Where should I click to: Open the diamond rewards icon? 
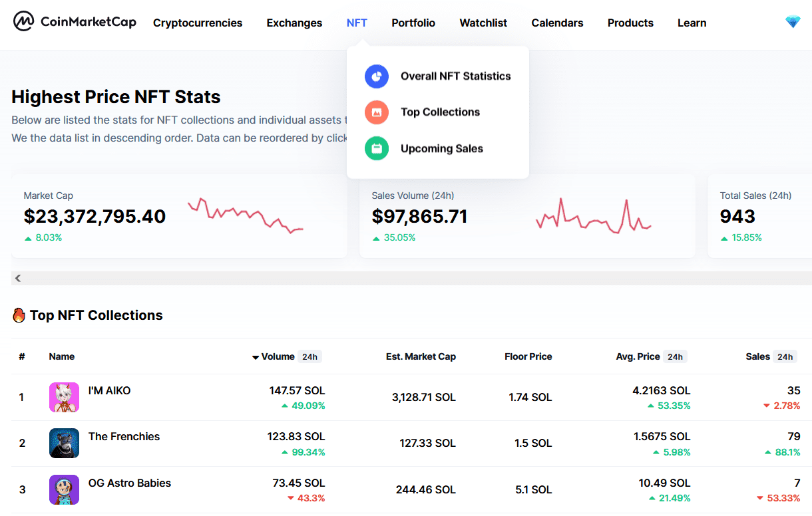(x=792, y=22)
